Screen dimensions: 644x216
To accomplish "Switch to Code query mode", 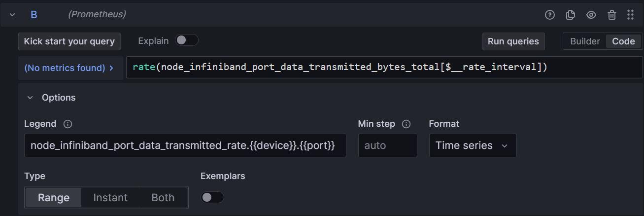I will [623, 41].
